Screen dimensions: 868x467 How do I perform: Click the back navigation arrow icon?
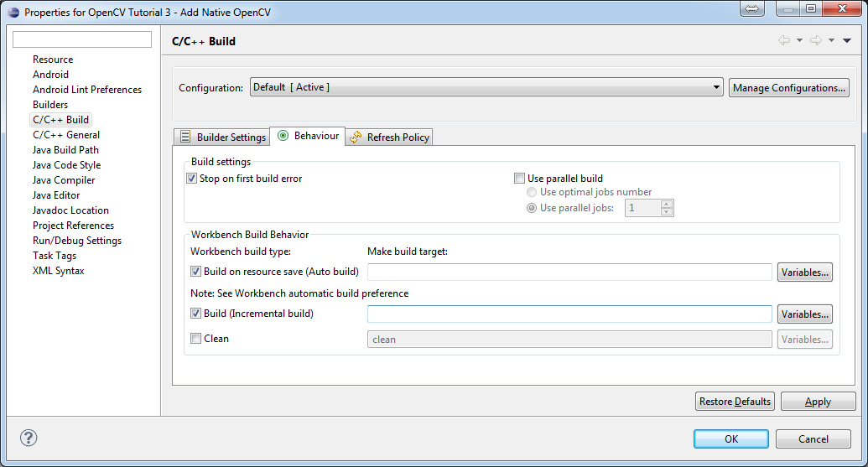(x=784, y=40)
